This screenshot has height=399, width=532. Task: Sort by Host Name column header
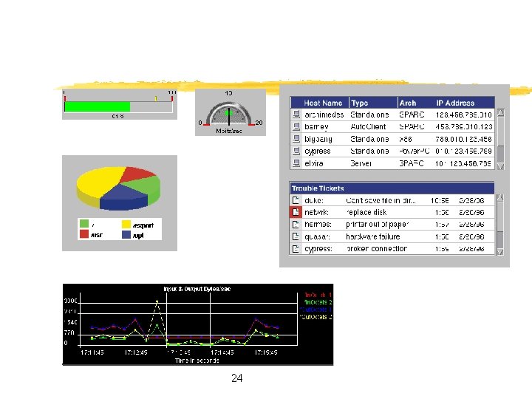pyautogui.click(x=323, y=103)
